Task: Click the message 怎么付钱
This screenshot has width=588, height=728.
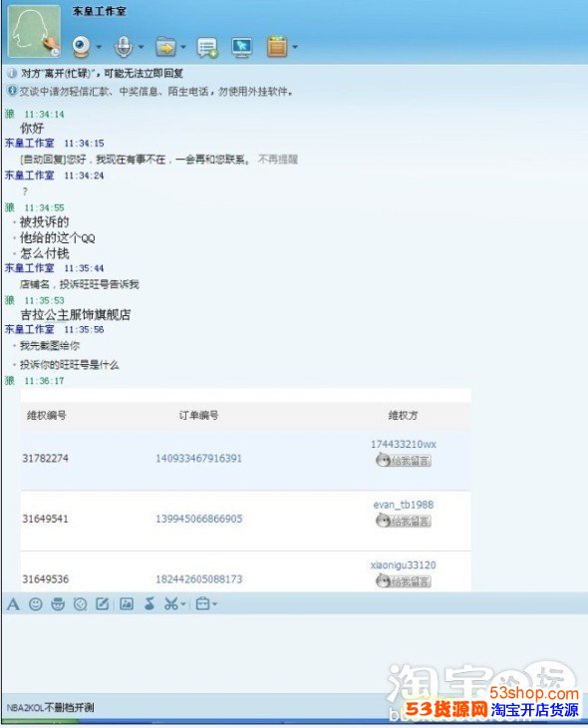Action: pyautogui.click(x=45, y=253)
